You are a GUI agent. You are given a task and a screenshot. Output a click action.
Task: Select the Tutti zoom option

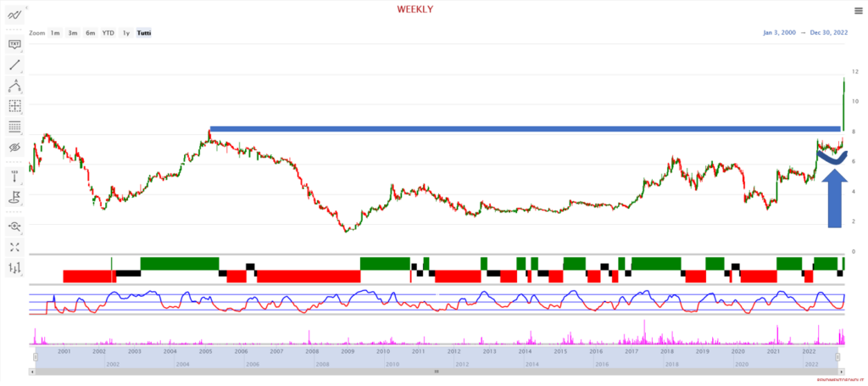coord(144,33)
